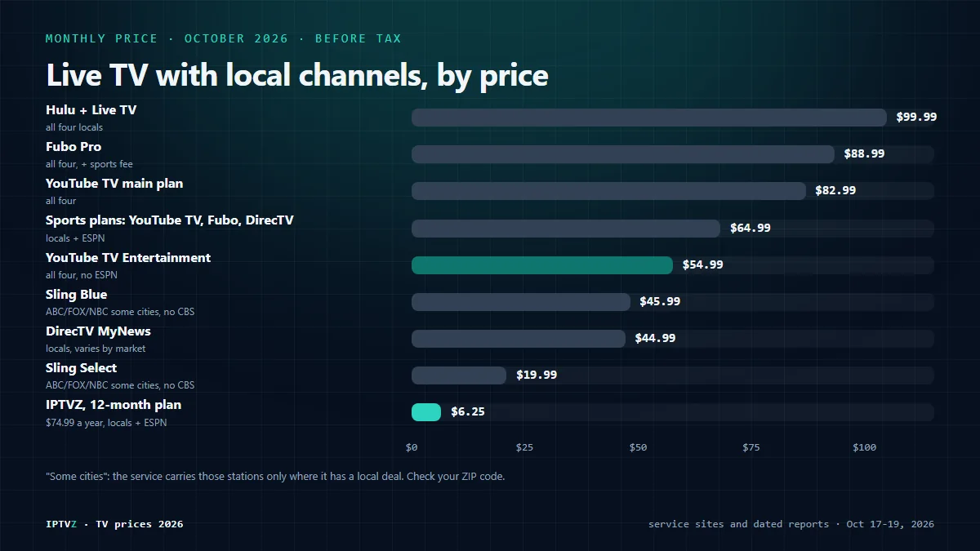Click the Sling Select price bar
The height and width of the screenshot is (551, 980).
tap(459, 375)
